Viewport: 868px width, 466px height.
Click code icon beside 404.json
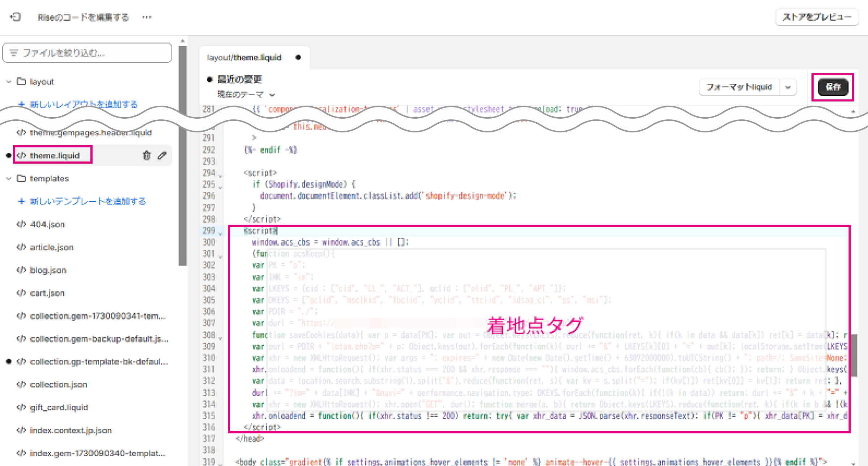(x=21, y=224)
